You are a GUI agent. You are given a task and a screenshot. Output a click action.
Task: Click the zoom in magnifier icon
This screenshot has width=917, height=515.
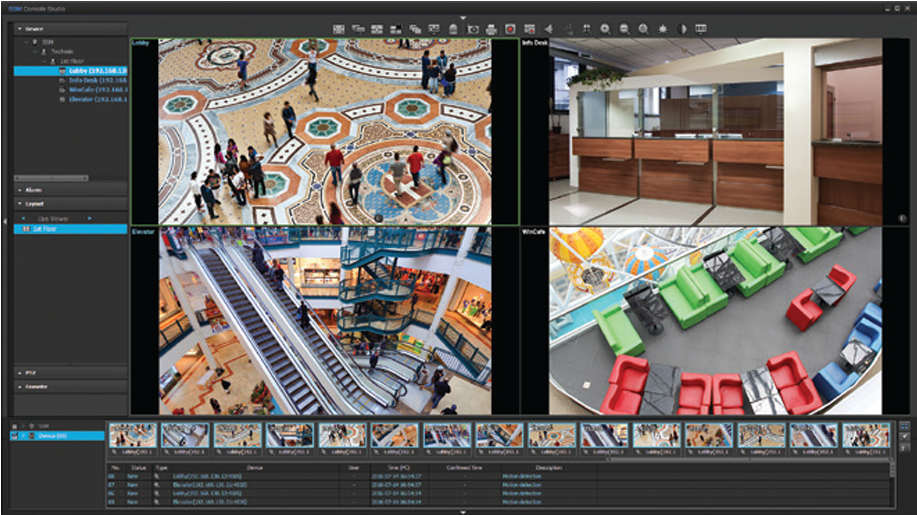click(605, 29)
